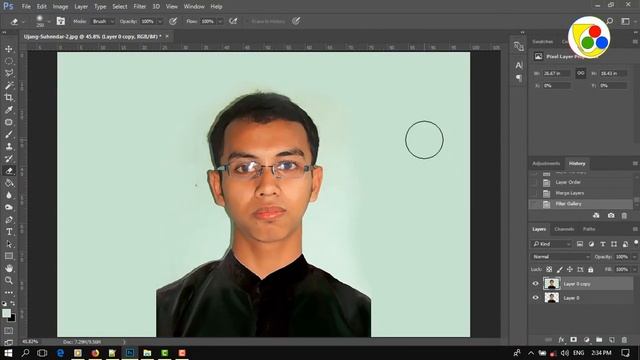Select the Healing Brush tool

coord(9,122)
